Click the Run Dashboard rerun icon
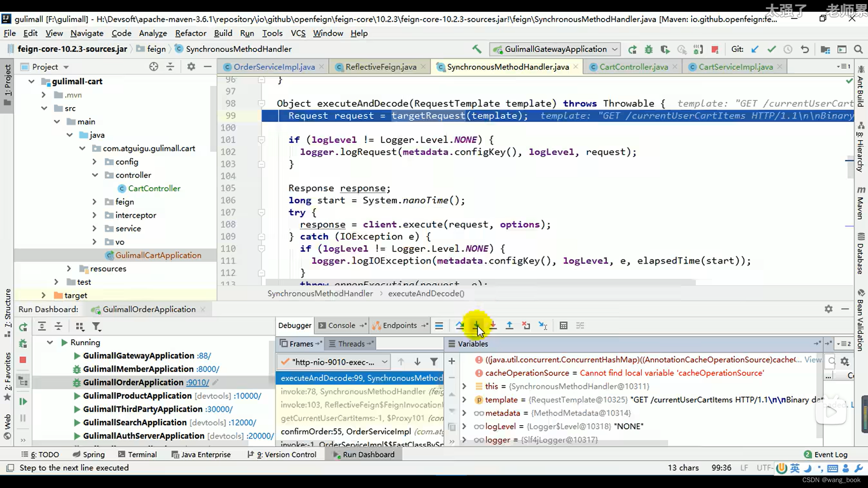Viewport: 868px width, 488px height. point(23,327)
